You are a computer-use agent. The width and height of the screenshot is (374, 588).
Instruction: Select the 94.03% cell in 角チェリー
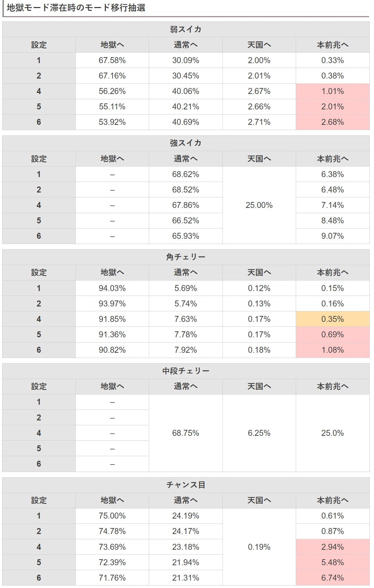pos(112,288)
